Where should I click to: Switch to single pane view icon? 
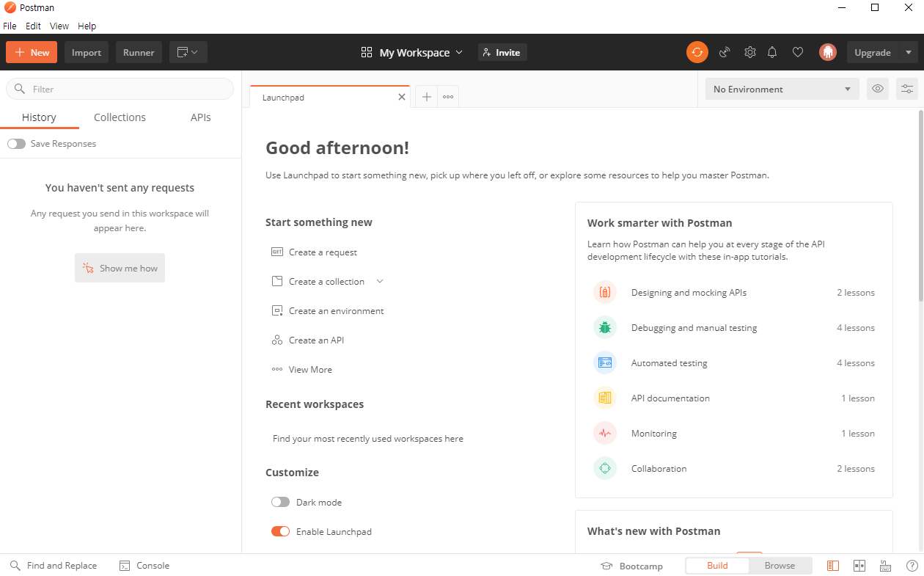tap(833, 566)
